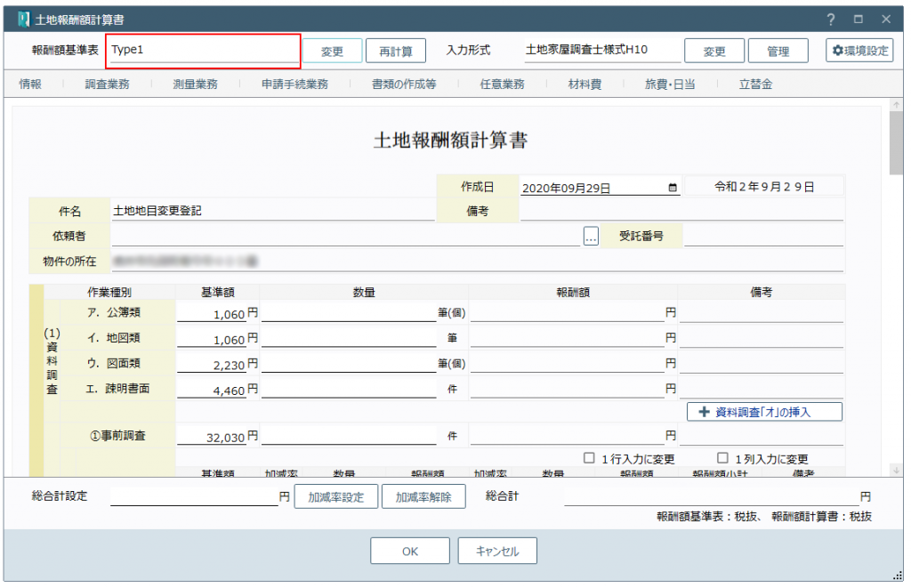Click the 報酬額基準表 Type1 field

[204, 51]
